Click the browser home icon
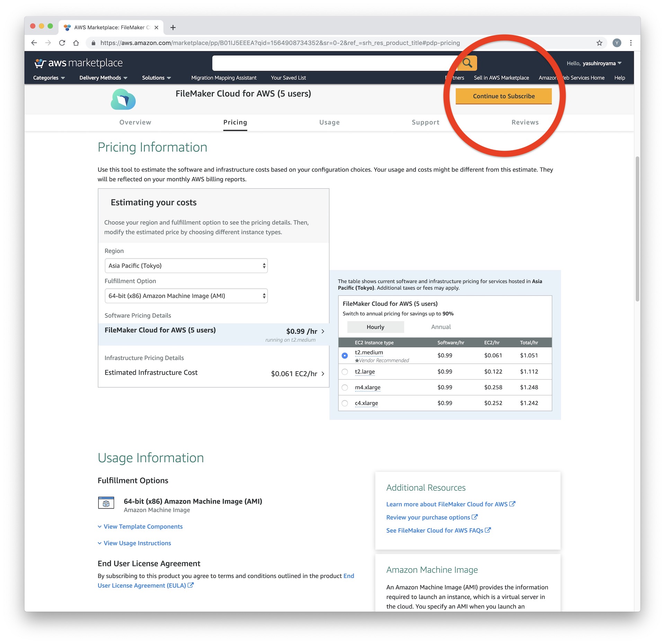The image size is (665, 644). pos(76,43)
